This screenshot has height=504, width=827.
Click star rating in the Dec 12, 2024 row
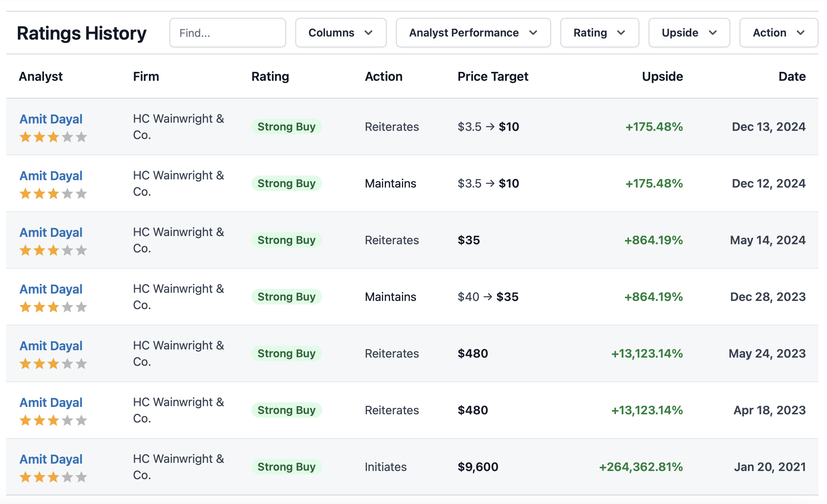point(53,194)
